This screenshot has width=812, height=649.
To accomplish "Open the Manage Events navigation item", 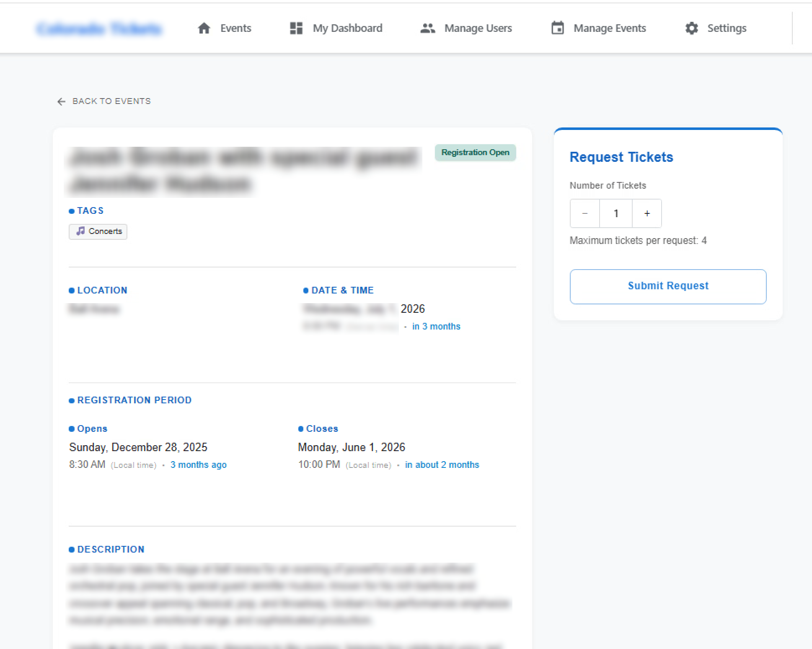I will tap(610, 28).
